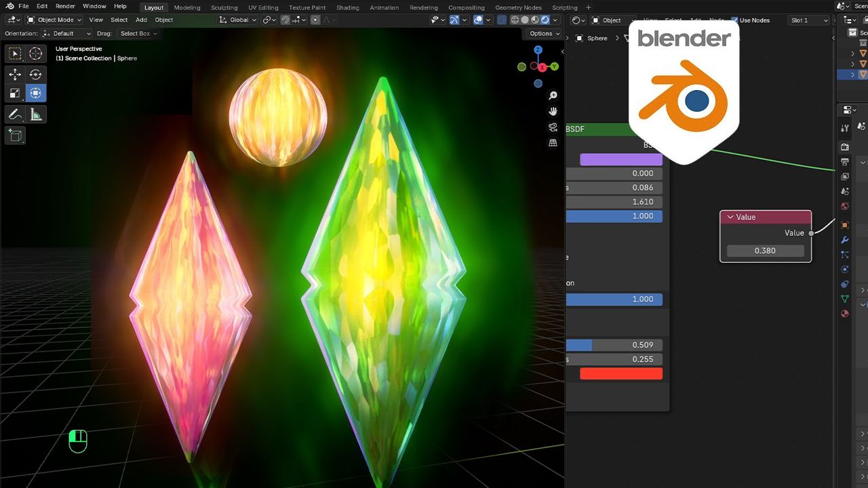Open the File menu

pyautogui.click(x=23, y=6)
